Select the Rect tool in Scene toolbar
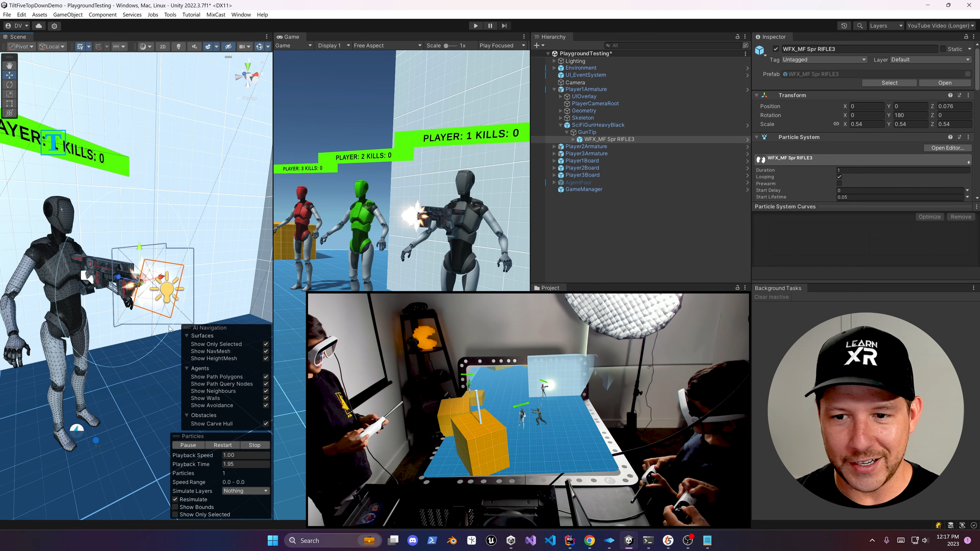Viewport: 980px width, 551px height. pyautogui.click(x=9, y=103)
